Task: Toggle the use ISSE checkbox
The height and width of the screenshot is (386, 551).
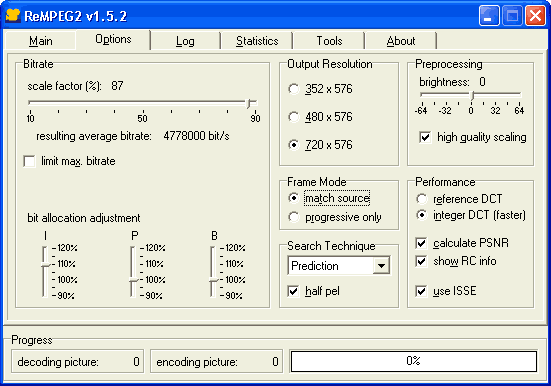Action: coord(421,291)
